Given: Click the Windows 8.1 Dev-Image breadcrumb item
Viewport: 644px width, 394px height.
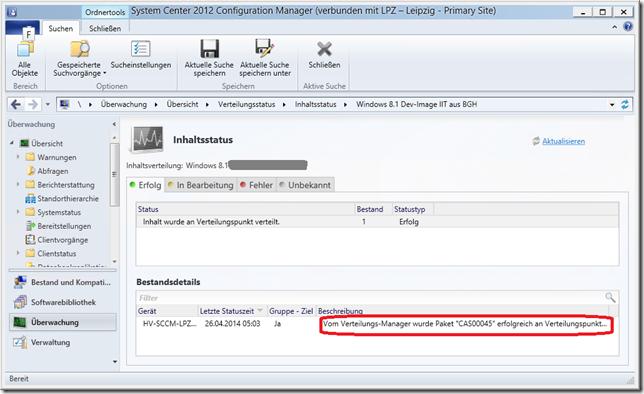Looking at the screenshot, I should pyautogui.click(x=416, y=104).
